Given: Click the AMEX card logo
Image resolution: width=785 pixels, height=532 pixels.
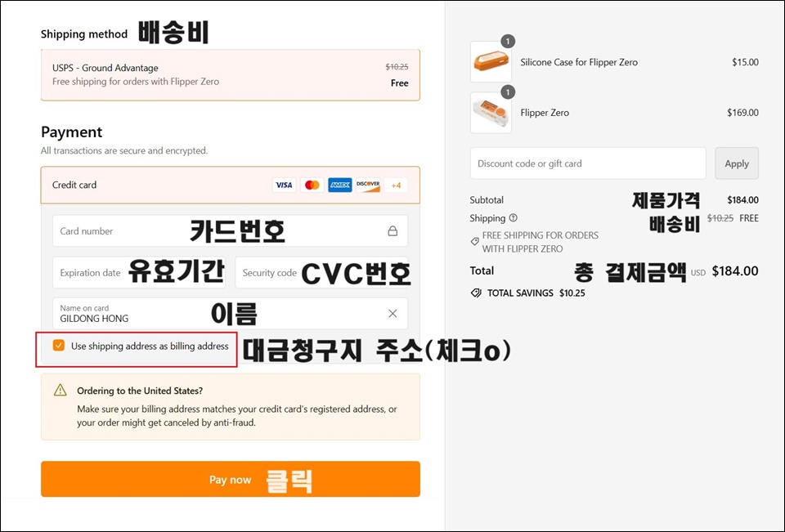Looking at the screenshot, I should click(x=340, y=186).
